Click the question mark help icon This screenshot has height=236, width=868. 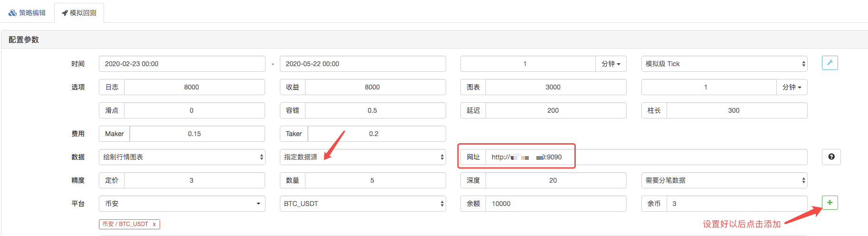[x=831, y=157]
